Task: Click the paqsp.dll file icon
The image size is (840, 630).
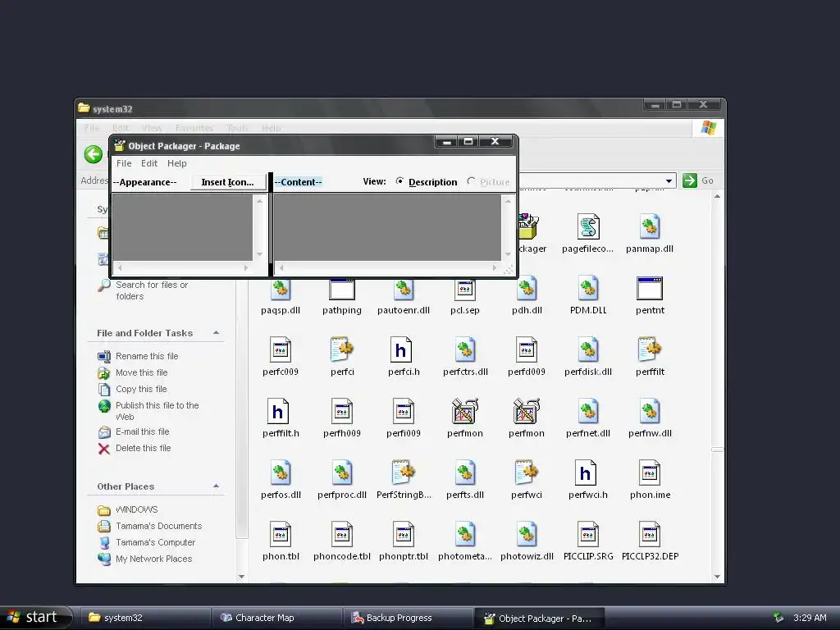Action: (x=281, y=290)
